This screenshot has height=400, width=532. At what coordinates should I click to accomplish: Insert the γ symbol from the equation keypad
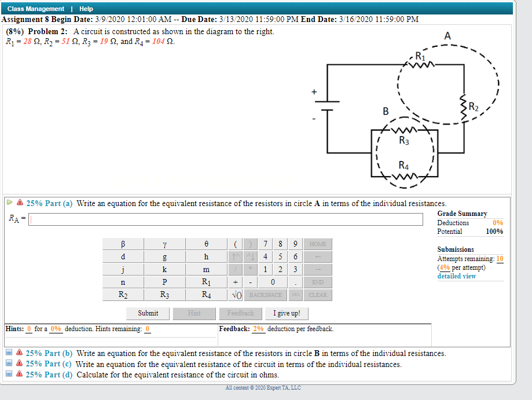coord(164,244)
